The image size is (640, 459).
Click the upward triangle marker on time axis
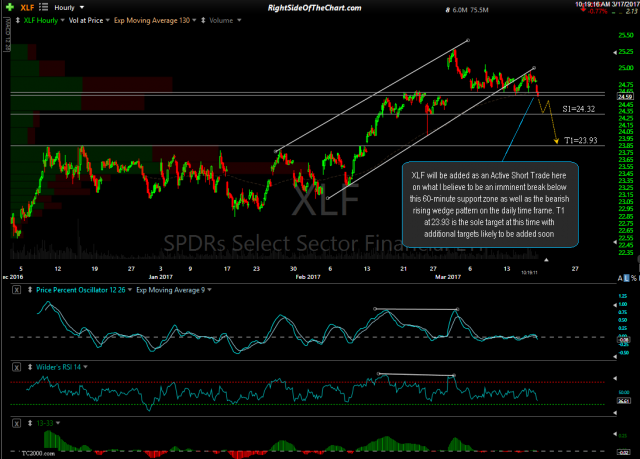pyautogui.click(x=546, y=259)
